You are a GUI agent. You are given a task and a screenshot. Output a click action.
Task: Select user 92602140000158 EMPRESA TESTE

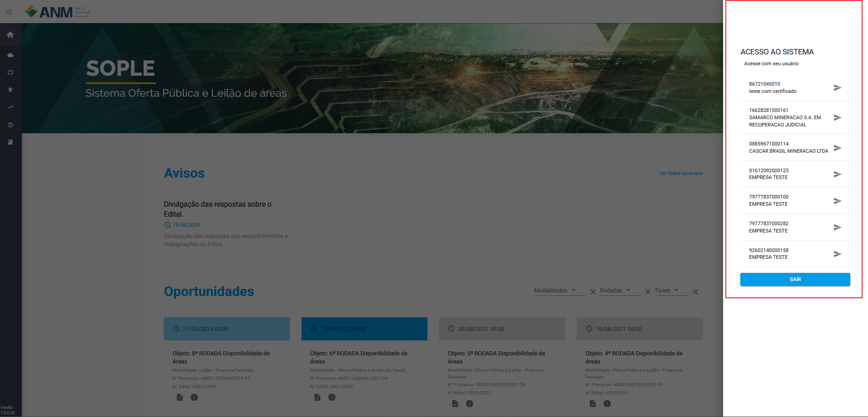pos(795,254)
